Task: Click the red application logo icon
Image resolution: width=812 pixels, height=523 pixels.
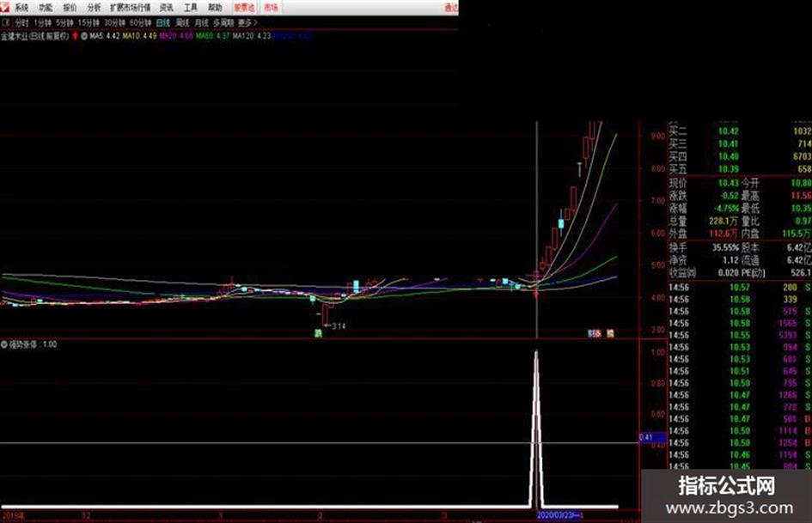Action: pyautogui.click(x=4, y=7)
